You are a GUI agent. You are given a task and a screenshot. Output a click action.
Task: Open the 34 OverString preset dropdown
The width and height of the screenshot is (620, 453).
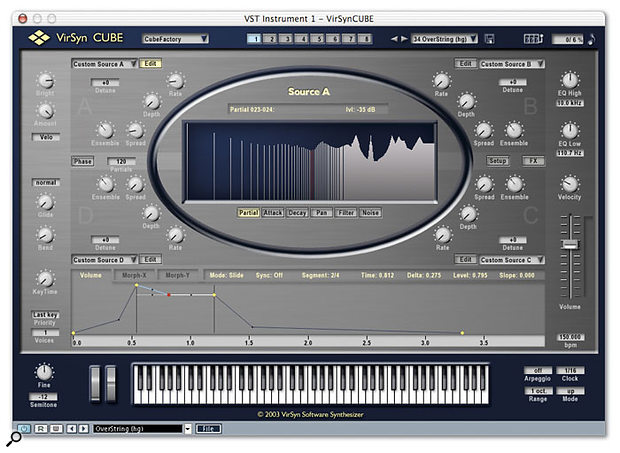tap(444, 39)
